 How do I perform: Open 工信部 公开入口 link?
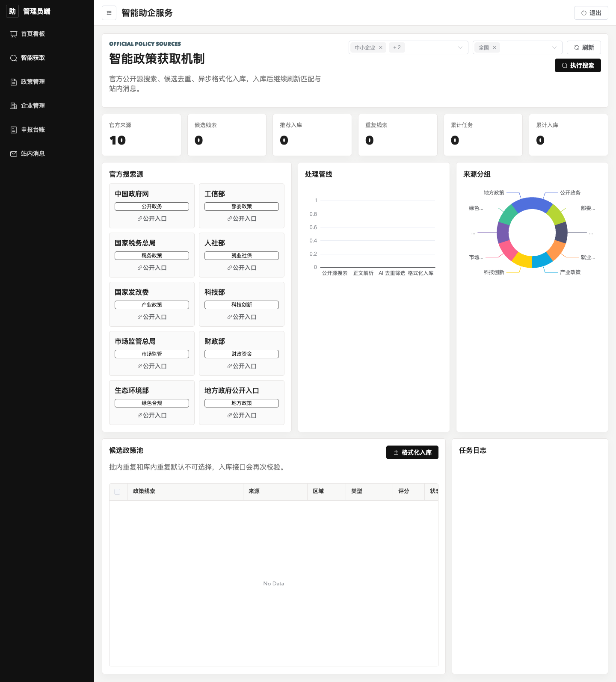242,218
